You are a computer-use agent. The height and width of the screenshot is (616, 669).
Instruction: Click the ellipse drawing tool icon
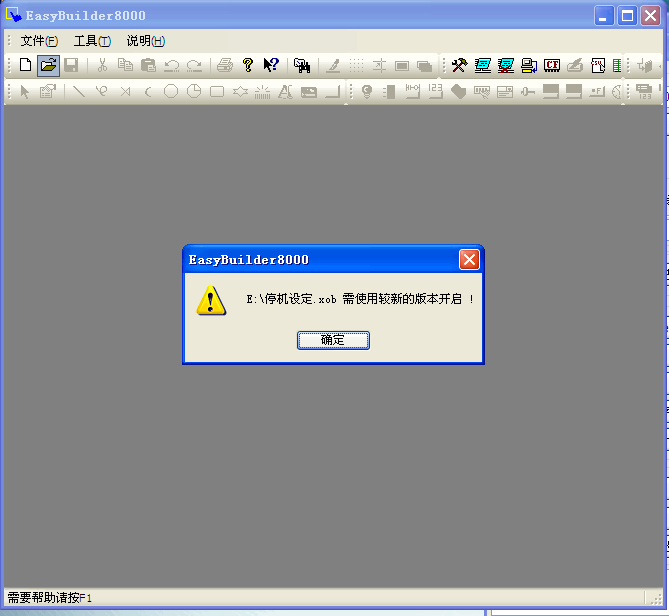pos(171,92)
